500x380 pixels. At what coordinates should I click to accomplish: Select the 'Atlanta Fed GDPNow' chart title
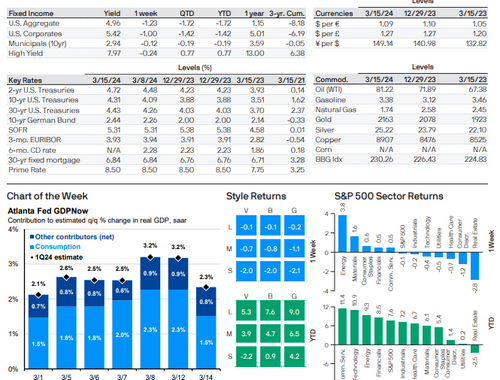point(48,211)
